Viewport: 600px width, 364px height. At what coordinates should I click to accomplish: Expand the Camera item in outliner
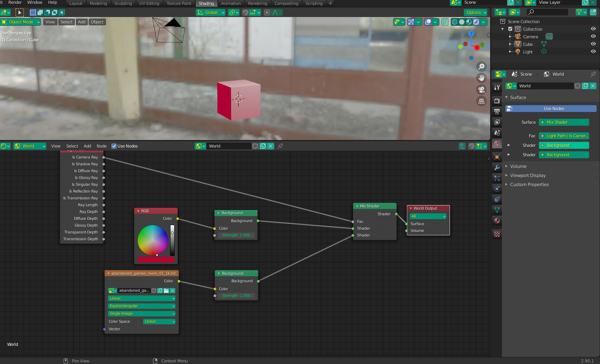pyautogui.click(x=510, y=37)
